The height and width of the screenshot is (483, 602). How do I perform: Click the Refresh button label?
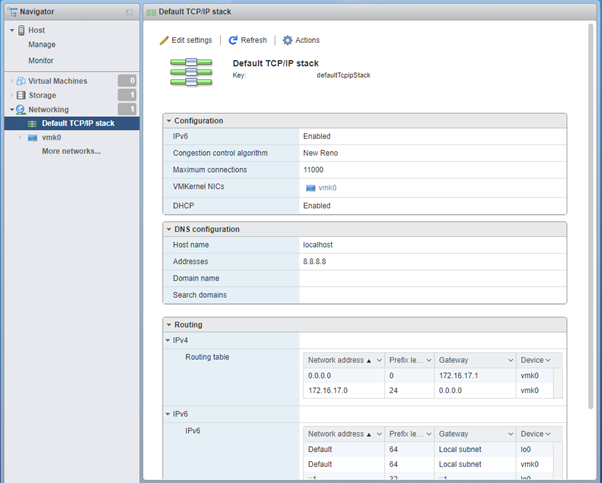point(254,40)
